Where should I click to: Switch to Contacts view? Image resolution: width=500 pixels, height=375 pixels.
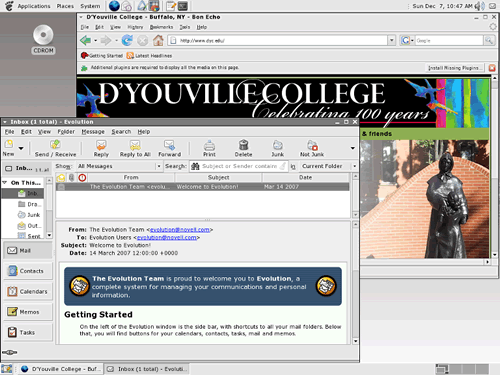(28, 271)
